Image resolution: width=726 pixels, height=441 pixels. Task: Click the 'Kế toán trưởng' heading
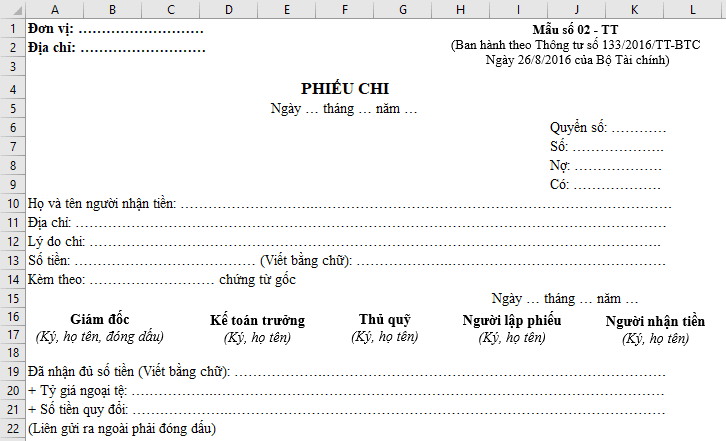pyautogui.click(x=257, y=320)
